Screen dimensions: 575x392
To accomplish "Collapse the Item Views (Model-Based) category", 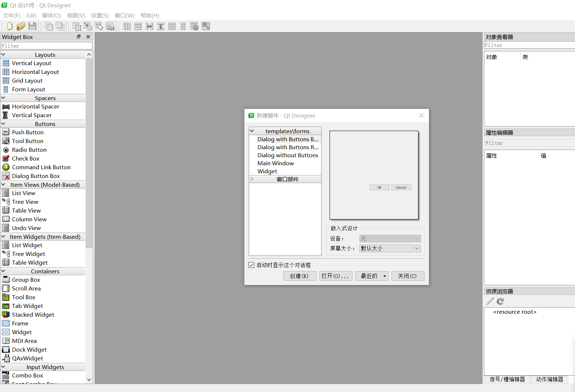I will click(3, 184).
